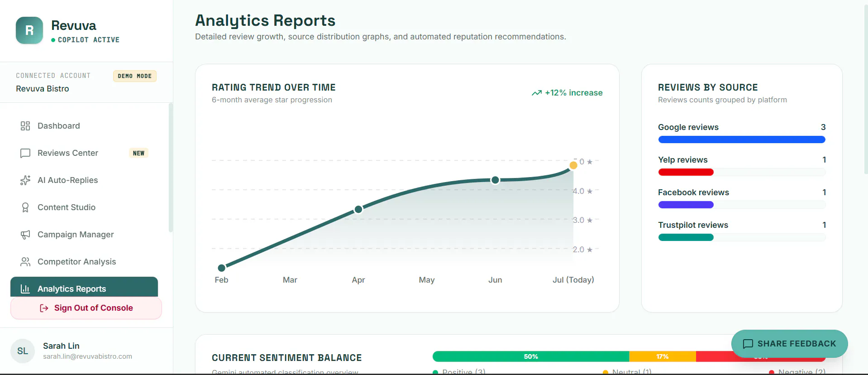
Task: Select the Analytics Reports menu item
Action: 84,287
